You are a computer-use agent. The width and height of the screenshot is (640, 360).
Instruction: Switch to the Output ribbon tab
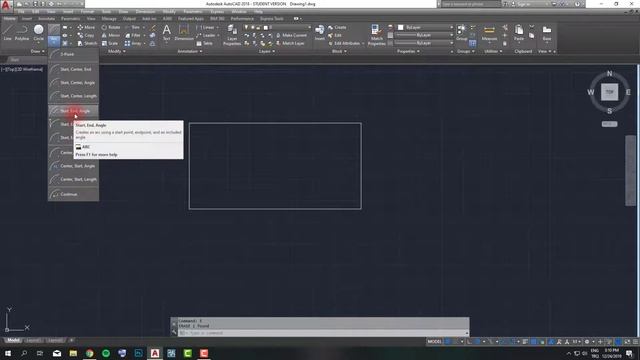[129, 19]
